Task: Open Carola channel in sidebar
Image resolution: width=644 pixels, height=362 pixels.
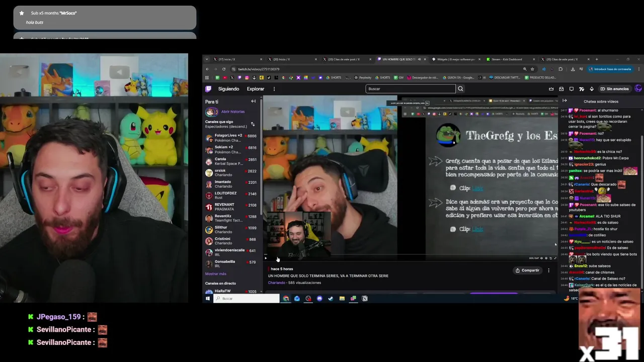Action: [231, 161]
